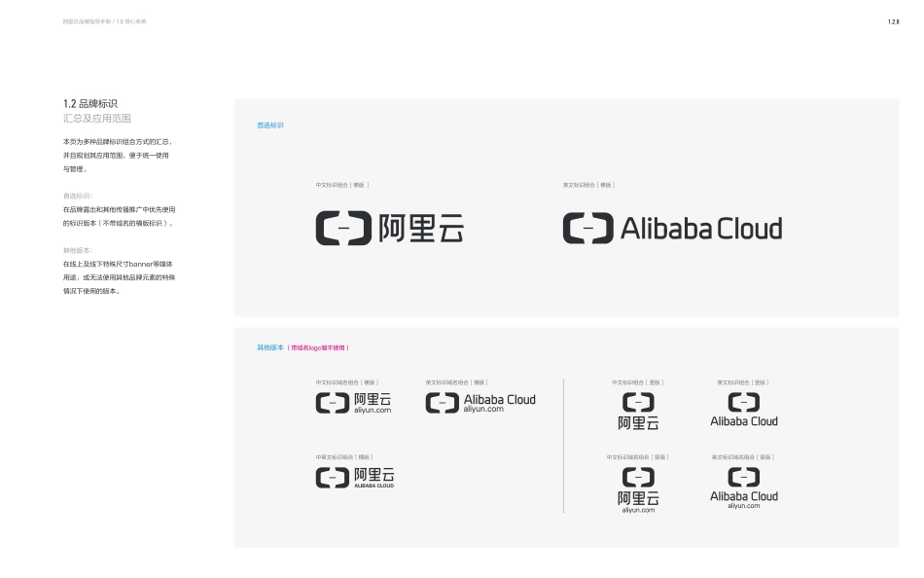Click the 其他版本: sidebar subheading
The width and height of the screenshot is (924, 578).
[78, 250]
